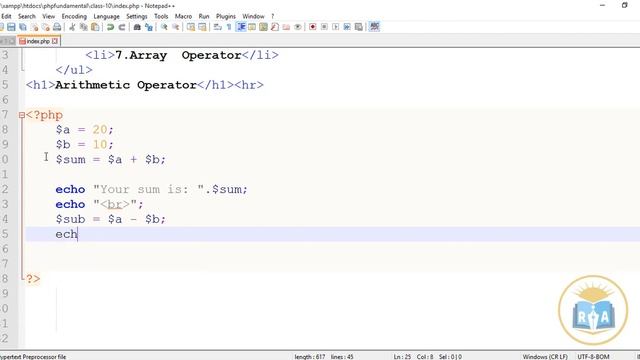
Task: Click the Zoom Out toolbar icon
Action: click(176, 27)
